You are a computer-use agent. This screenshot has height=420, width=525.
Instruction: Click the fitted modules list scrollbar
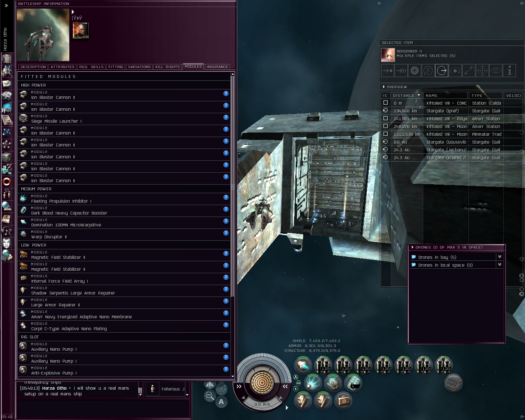point(233,186)
